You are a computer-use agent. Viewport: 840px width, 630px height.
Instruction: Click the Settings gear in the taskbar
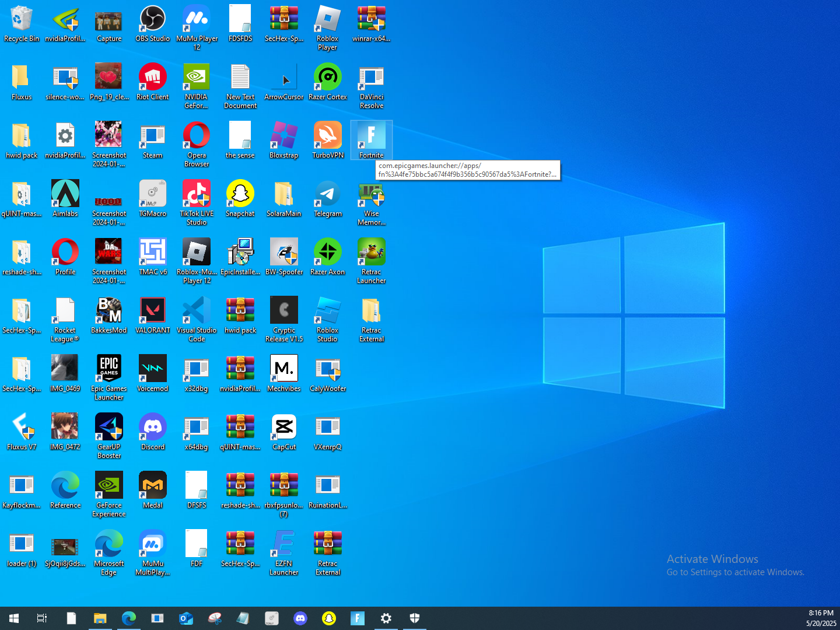point(386,618)
